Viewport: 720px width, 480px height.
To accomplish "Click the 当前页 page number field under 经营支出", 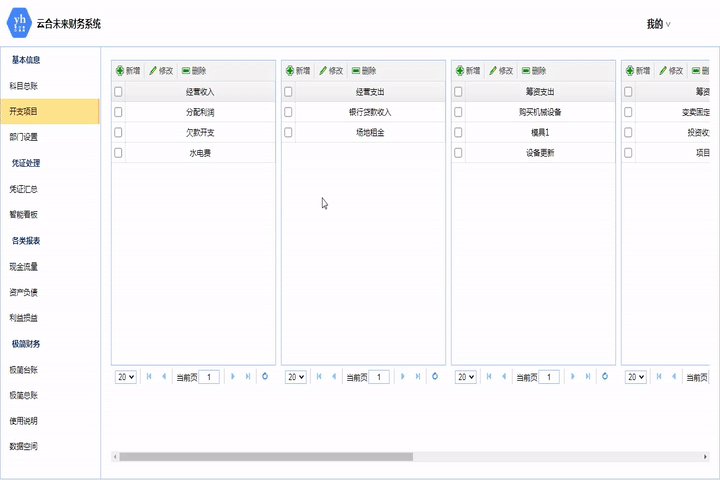I will point(379,377).
